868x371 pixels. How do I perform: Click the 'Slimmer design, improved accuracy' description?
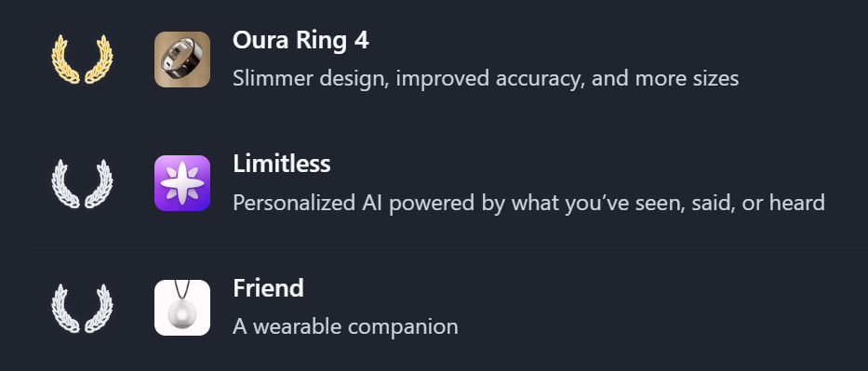point(486,78)
